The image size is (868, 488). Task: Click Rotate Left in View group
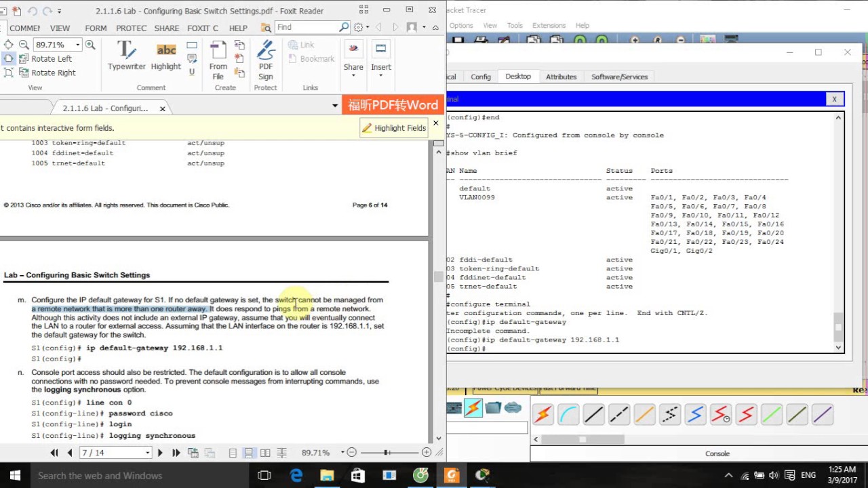(x=45, y=59)
